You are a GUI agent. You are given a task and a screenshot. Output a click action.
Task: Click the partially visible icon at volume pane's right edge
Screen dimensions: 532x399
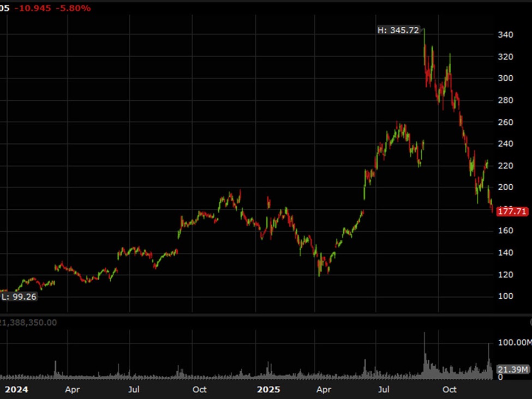(530, 322)
